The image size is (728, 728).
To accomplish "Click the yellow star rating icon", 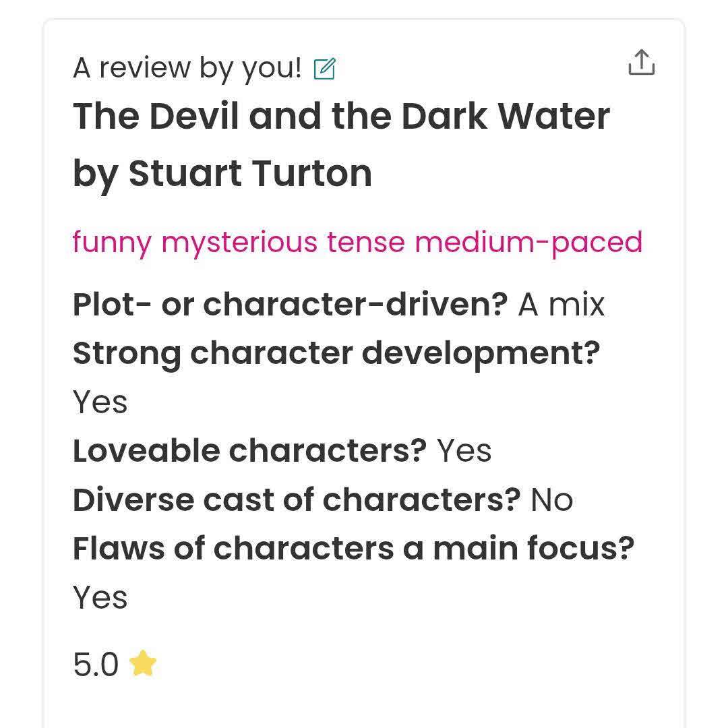I will pos(142,663).
